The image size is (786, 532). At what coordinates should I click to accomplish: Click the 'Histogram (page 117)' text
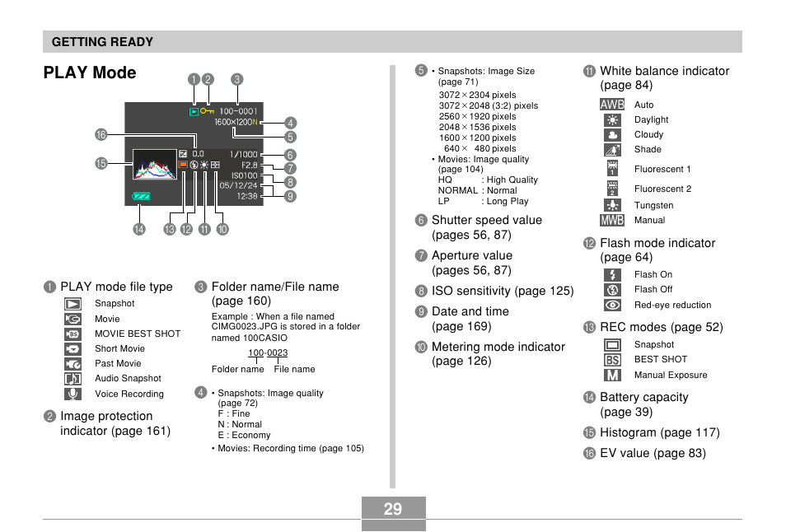pyautogui.click(x=660, y=432)
